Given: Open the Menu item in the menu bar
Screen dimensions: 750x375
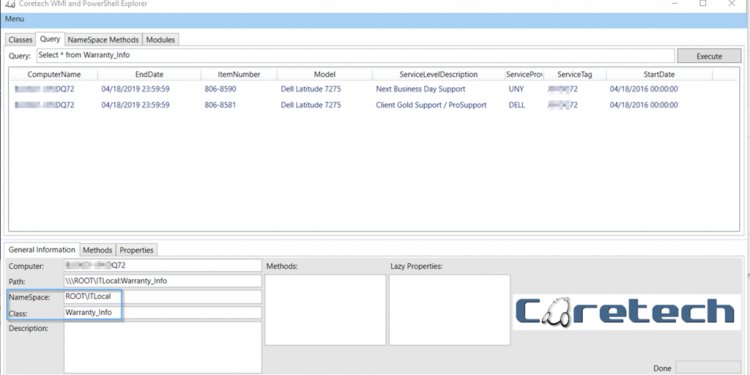Looking at the screenshot, I should tap(14, 19).
